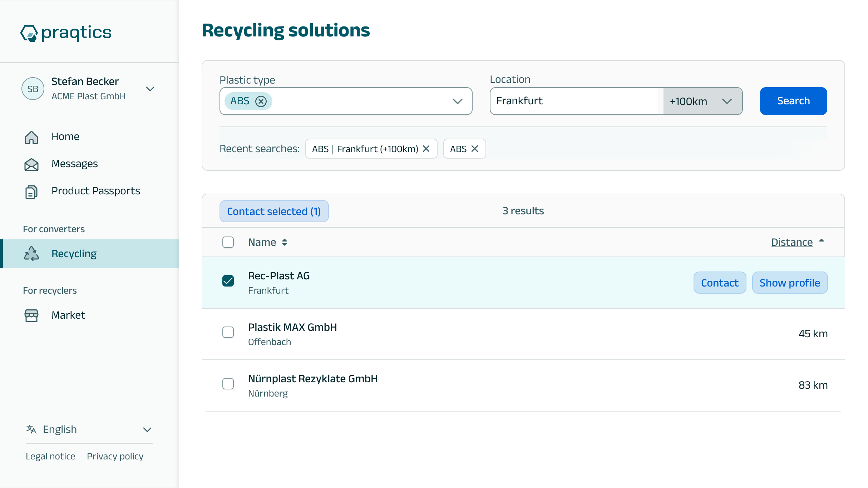Click the Home house icon
This screenshot has height=488, width=868.
[x=31, y=137]
